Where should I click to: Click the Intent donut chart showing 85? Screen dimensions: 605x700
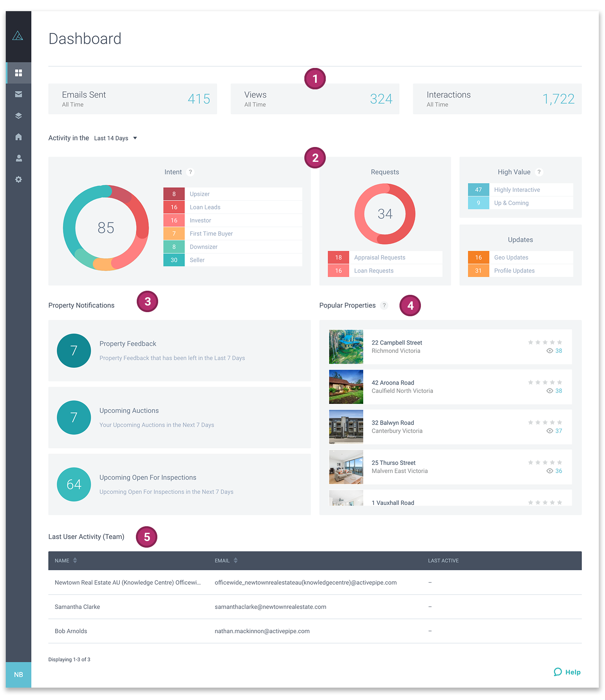106,228
